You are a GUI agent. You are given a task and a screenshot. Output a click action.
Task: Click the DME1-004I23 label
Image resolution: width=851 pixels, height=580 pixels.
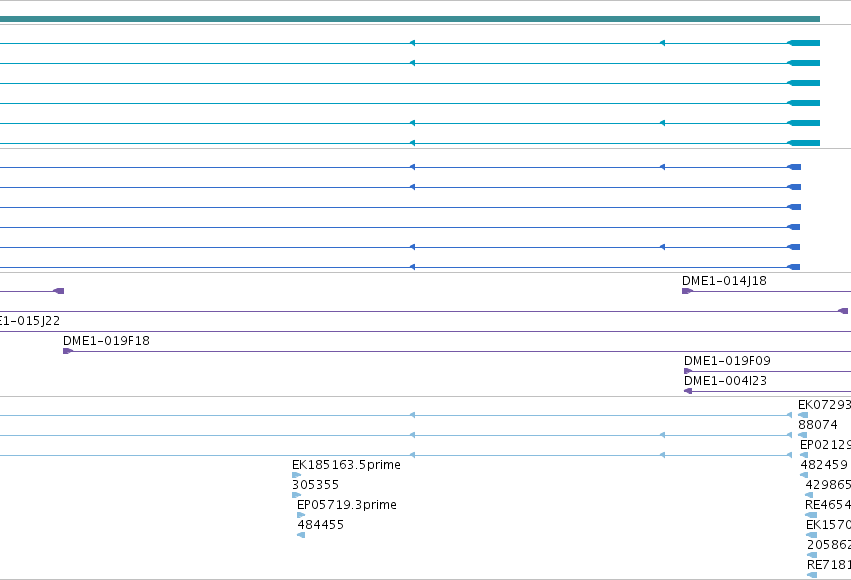click(x=725, y=381)
